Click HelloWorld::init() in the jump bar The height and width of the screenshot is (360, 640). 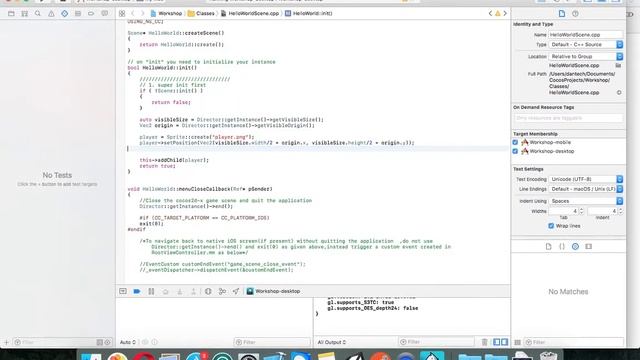309,13
